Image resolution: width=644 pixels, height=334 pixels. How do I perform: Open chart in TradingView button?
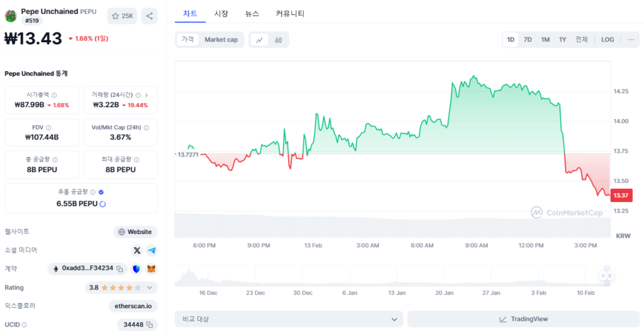coord(523,319)
